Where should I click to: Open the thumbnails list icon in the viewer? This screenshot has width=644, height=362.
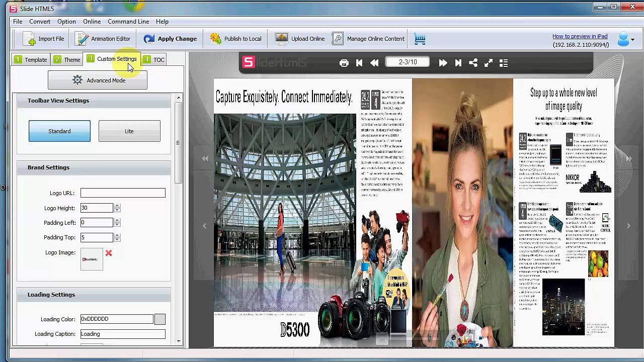[504, 63]
